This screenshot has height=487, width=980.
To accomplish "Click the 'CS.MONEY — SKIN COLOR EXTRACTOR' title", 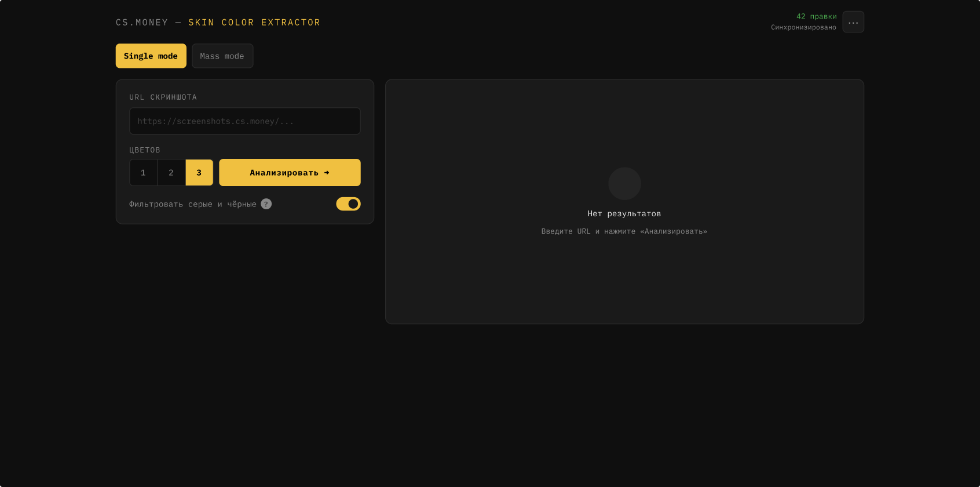I will [x=218, y=23].
